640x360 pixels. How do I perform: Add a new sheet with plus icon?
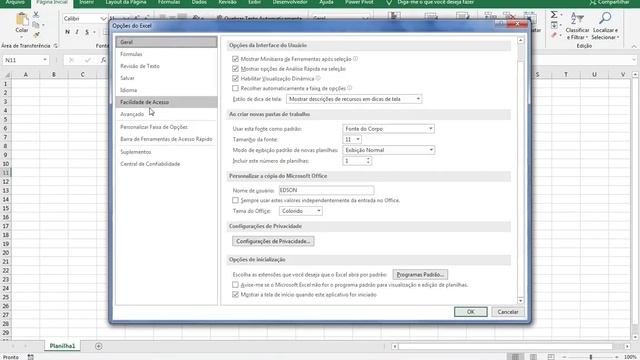click(x=98, y=346)
